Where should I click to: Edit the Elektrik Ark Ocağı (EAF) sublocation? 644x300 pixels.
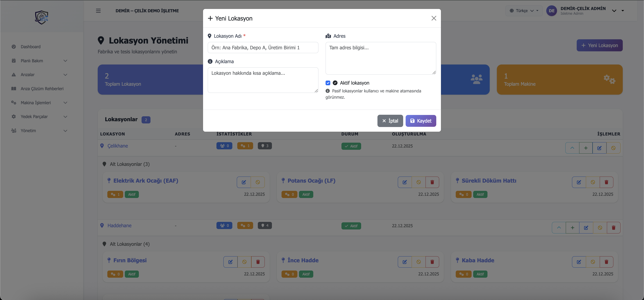[x=244, y=182]
